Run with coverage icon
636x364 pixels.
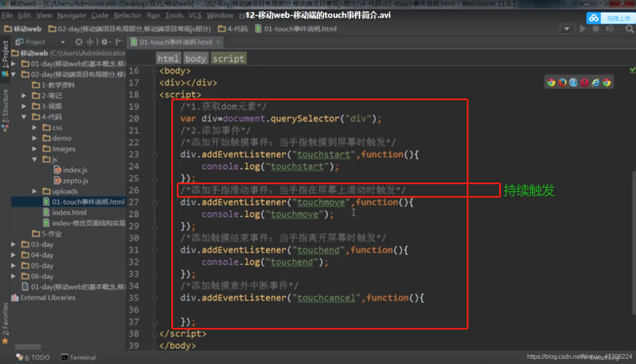point(610,29)
